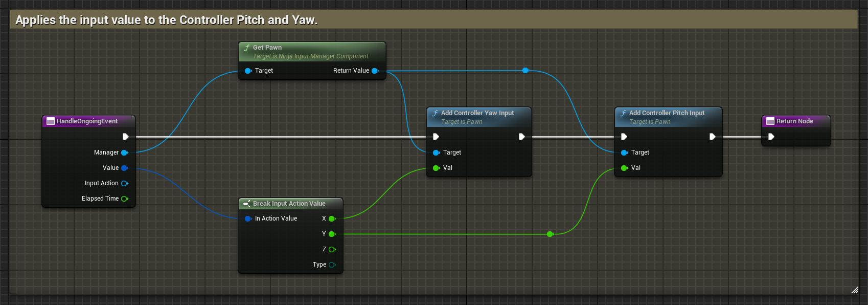Select the Add Controller Yaw Input node header
This screenshot has height=305, width=868.
click(477, 113)
